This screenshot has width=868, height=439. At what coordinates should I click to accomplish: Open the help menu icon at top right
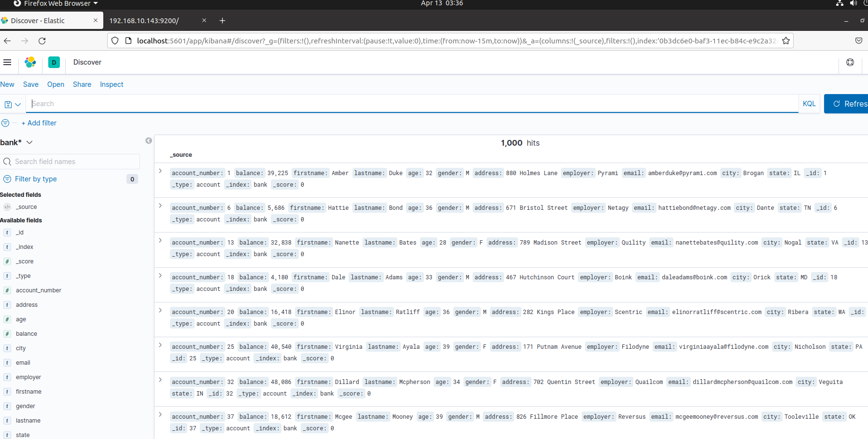pos(850,62)
